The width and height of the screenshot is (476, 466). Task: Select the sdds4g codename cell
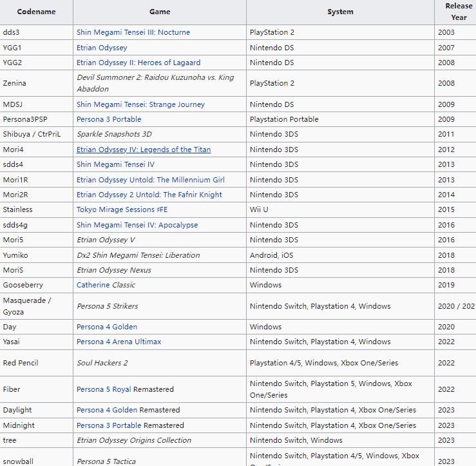tap(37, 225)
